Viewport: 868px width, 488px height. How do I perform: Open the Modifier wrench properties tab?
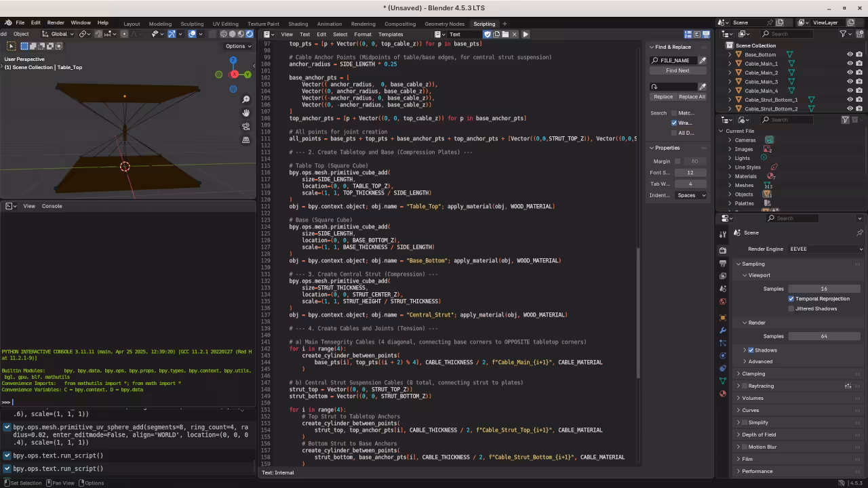[x=723, y=330]
